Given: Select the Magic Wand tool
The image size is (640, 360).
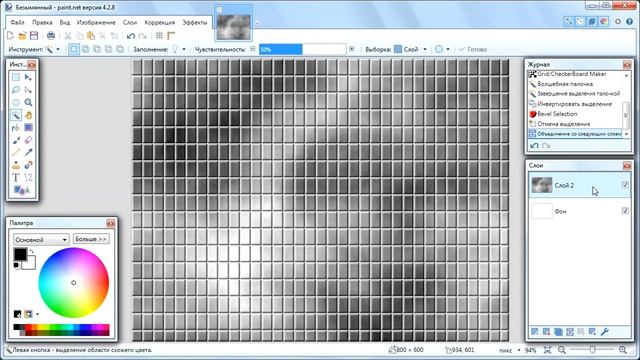Looking at the screenshot, I should coord(16,115).
